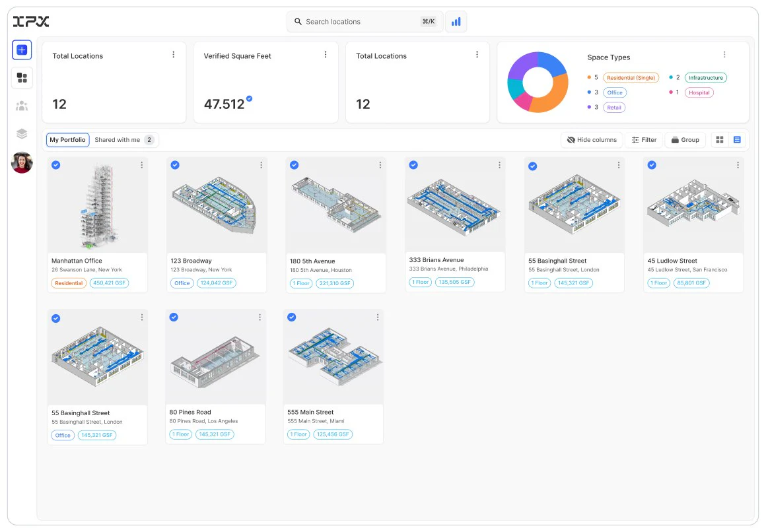Click the Residential (Single) legend tag
766x532 pixels.
pos(631,78)
